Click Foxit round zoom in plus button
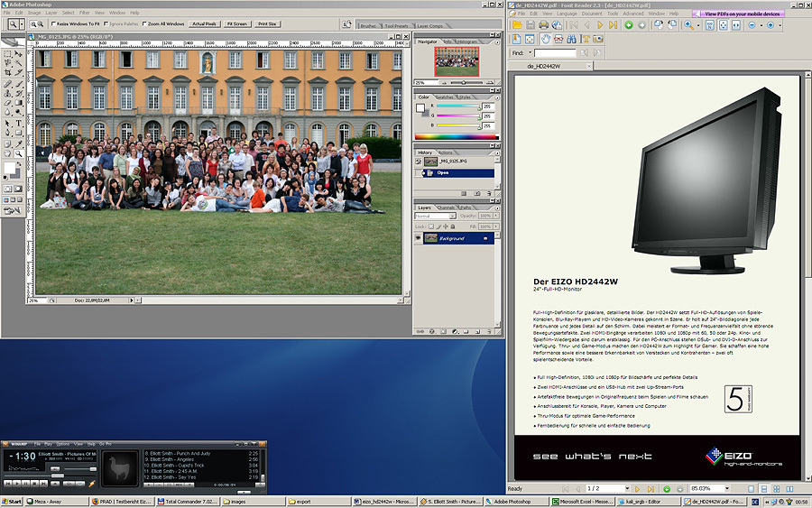The width and height of the screenshot is (812, 508). coord(770,25)
